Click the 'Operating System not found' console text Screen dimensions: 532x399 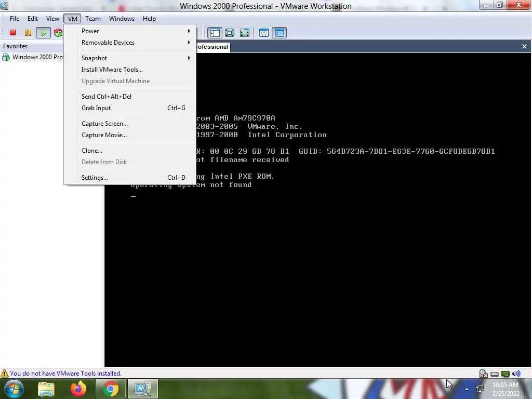pos(191,185)
